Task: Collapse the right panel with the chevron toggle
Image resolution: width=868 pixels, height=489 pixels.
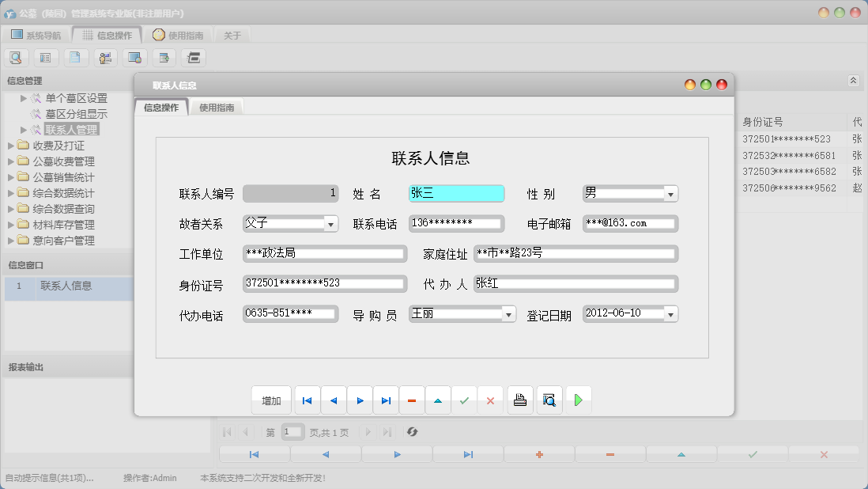Action: (x=852, y=79)
